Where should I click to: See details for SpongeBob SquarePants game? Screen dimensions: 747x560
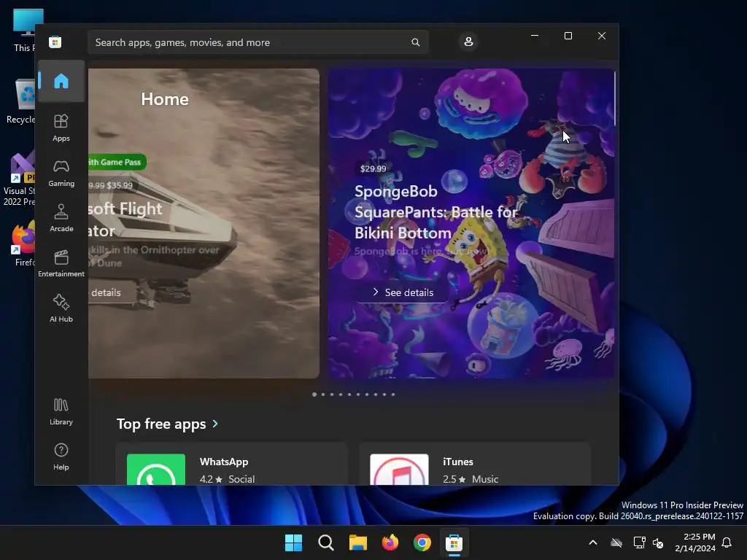coord(403,292)
